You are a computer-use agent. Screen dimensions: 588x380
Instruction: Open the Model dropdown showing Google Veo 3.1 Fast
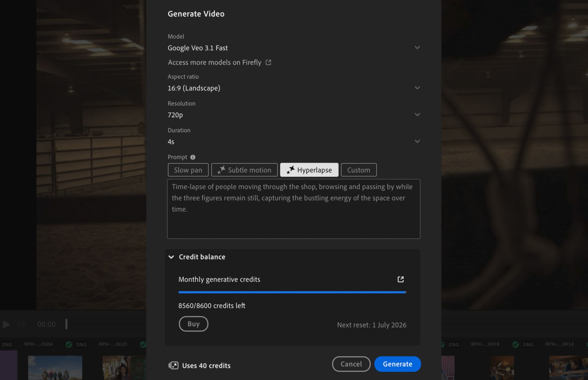point(294,48)
